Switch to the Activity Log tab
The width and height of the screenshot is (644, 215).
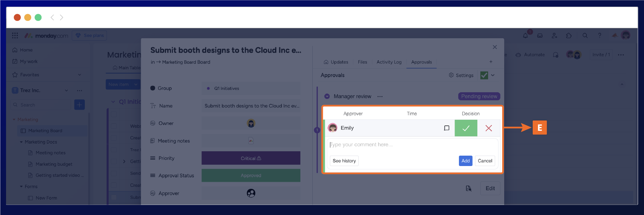pos(389,62)
